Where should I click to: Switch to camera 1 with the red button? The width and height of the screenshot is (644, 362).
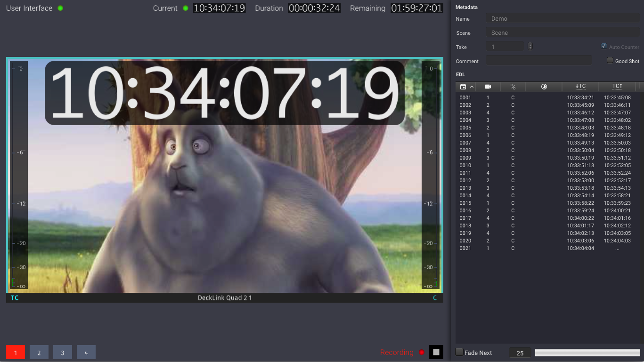pyautogui.click(x=16, y=352)
